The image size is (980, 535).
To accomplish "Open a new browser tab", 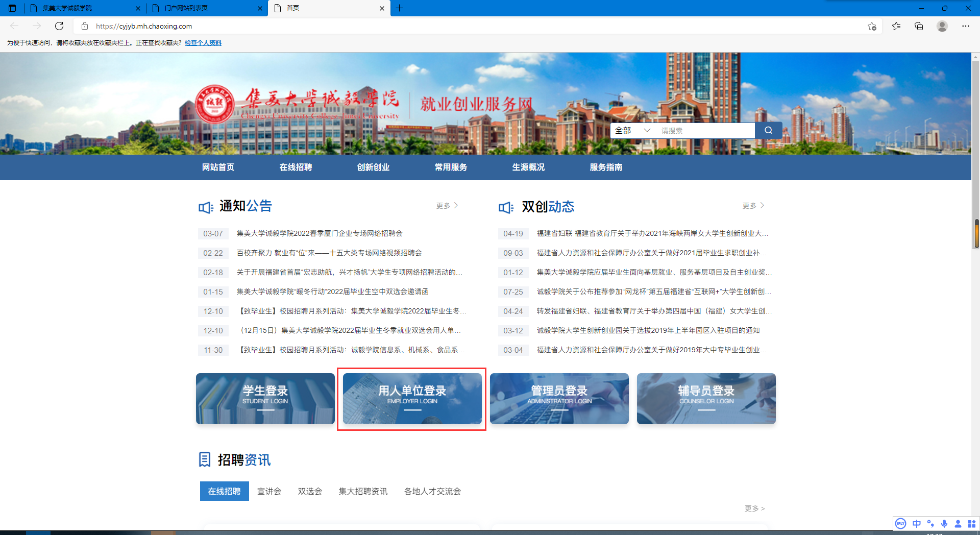I will tap(399, 8).
